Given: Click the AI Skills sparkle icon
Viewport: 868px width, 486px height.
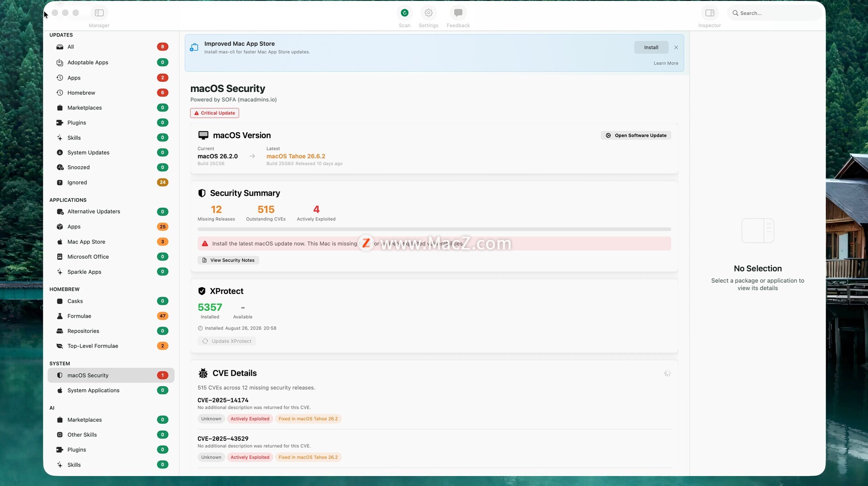Looking at the screenshot, I should click(x=60, y=465).
